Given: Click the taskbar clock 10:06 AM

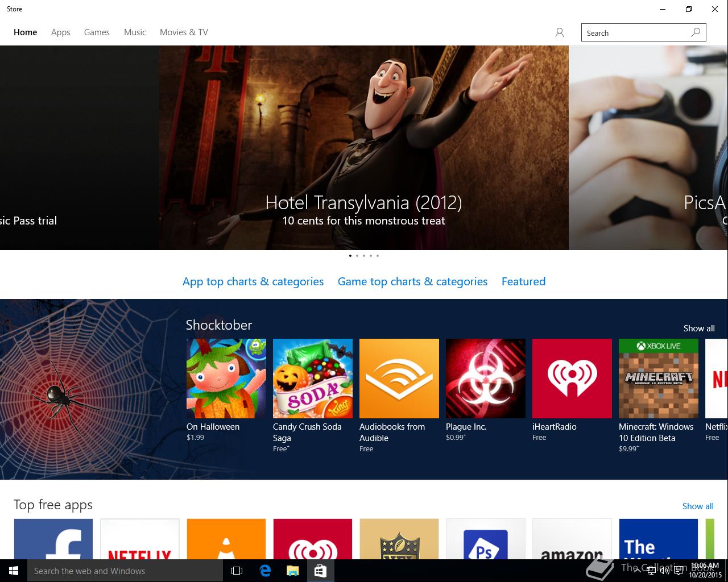Looking at the screenshot, I should pyautogui.click(x=705, y=566).
